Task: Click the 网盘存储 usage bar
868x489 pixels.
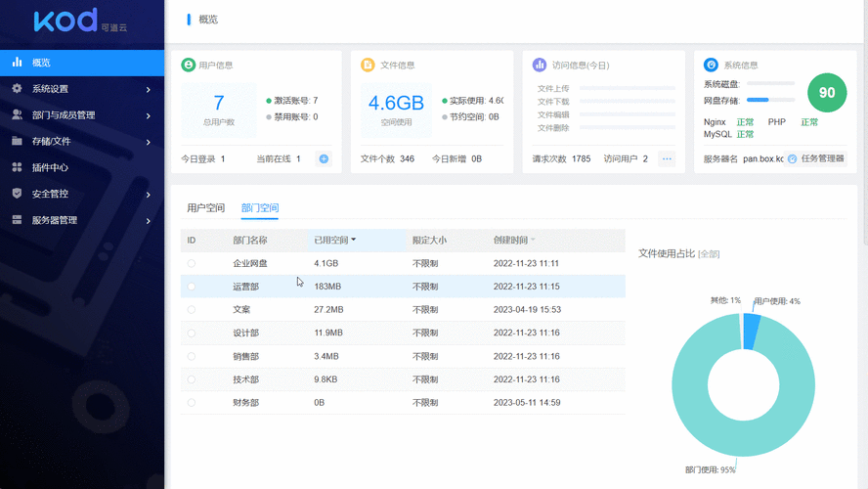Action: [770, 100]
